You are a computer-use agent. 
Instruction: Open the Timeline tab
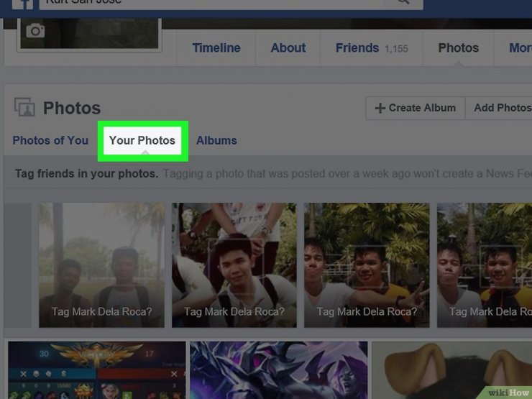(x=216, y=48)
